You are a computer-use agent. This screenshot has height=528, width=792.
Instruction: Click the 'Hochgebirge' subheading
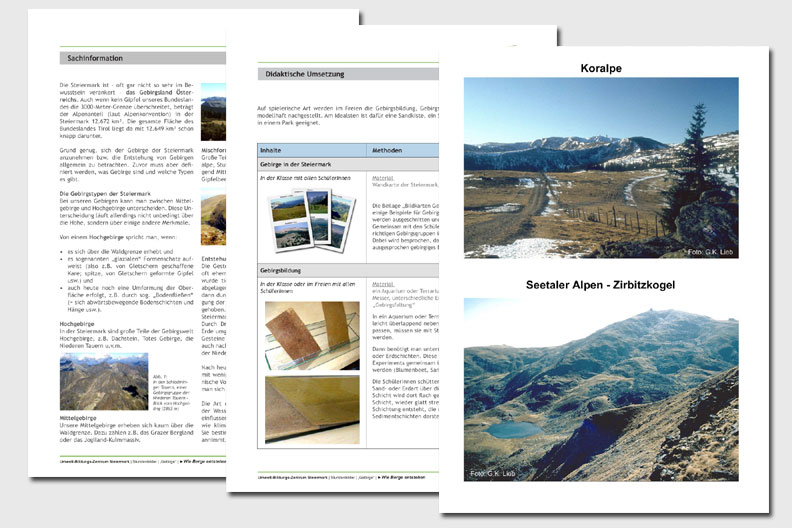pyautogui.click(x=77, y=324)
